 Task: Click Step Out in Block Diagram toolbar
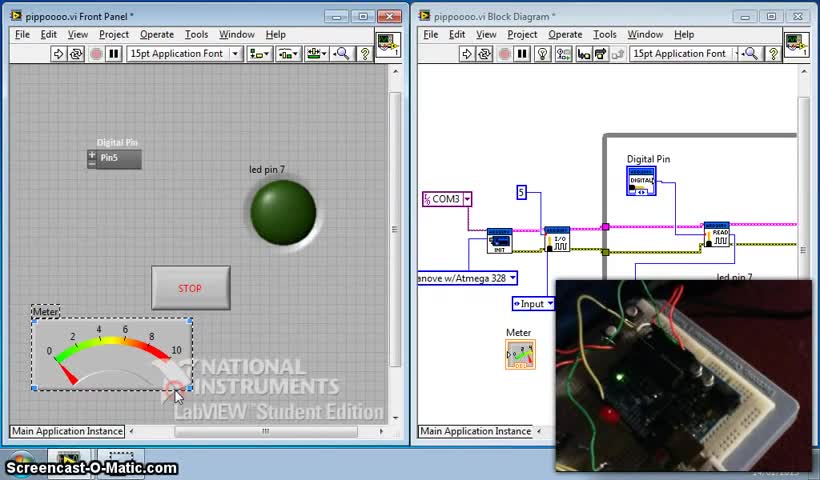(618, 54)
